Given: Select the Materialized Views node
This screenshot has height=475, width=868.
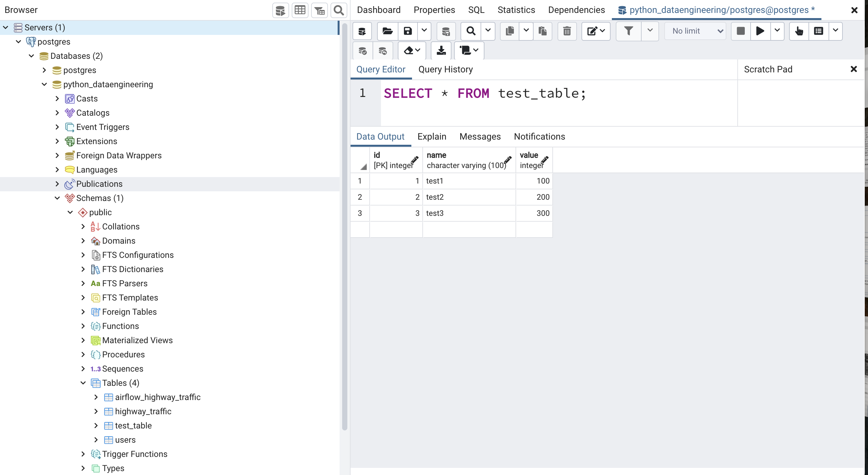Looking at the screenshot, I should [137, 340].
